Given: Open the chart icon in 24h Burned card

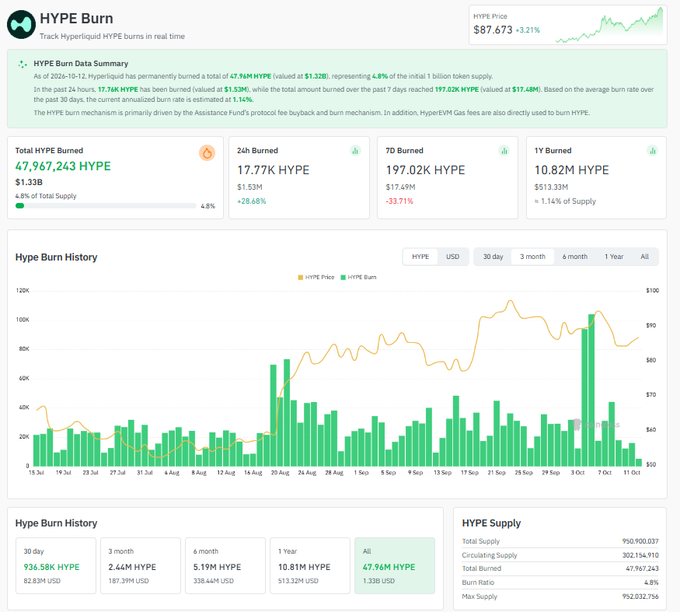Looking at the screenshot, I should pyautogui.click(x=355, y=151).
